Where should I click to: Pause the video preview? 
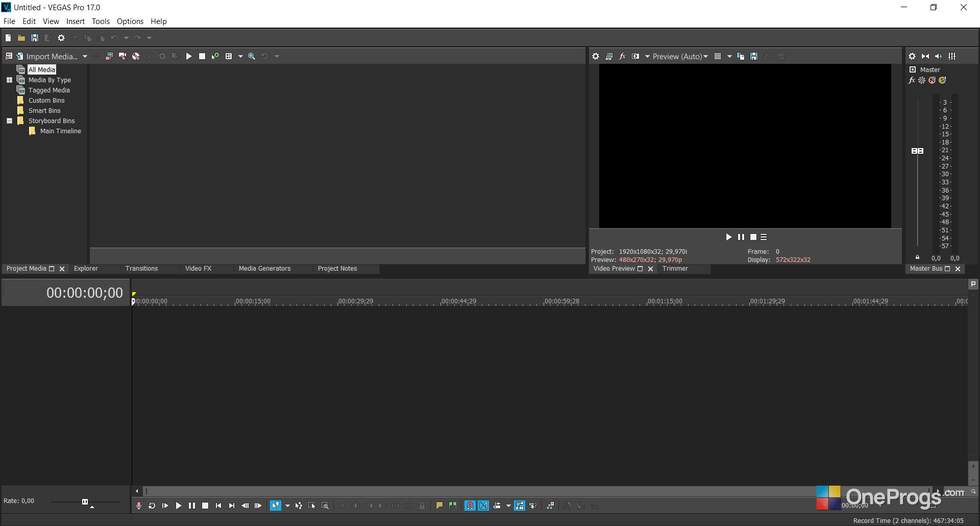coord(741,237)
